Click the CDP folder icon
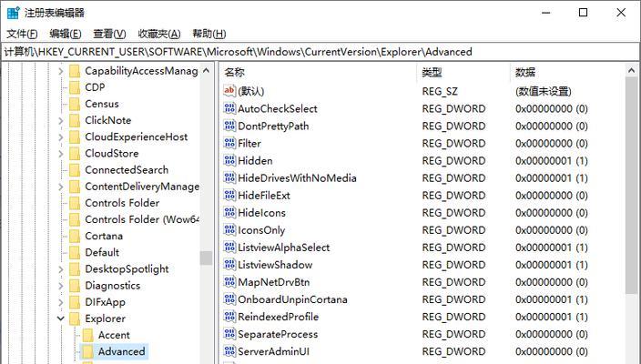Screen dimensions: 641x364 tap(75, 87)
